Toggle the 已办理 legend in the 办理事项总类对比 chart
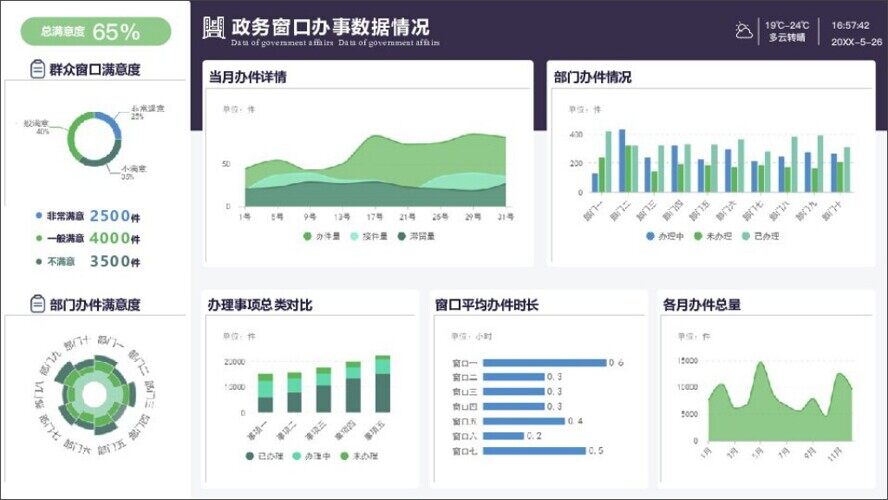Viewport: 888px width, 500px height. pyautogui.click(x=263, y=456)
